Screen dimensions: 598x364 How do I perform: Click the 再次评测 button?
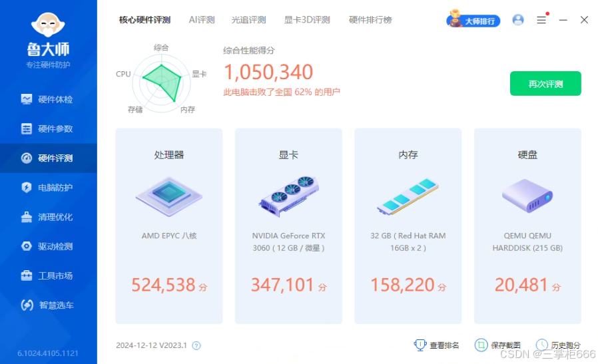(x=545, y=83)
